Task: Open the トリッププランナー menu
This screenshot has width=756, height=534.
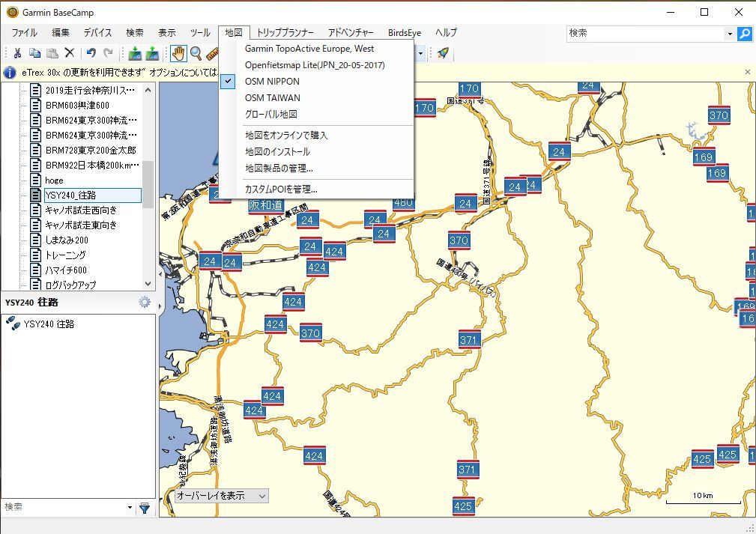Action: 283,33
